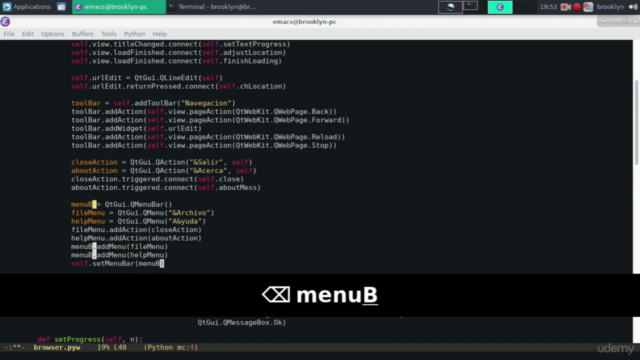Select the second workspace with terminal
The height and width of the screenshot is (360, 640).
click(471, 6)
